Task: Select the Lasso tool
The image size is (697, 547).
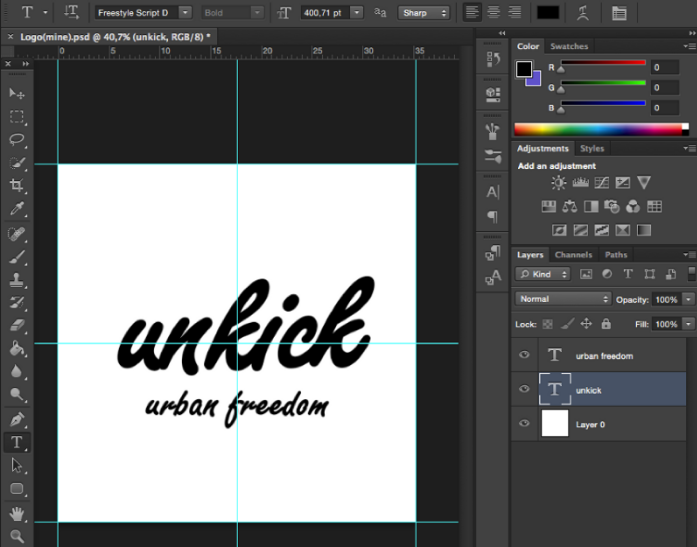Action: [17, 140]
